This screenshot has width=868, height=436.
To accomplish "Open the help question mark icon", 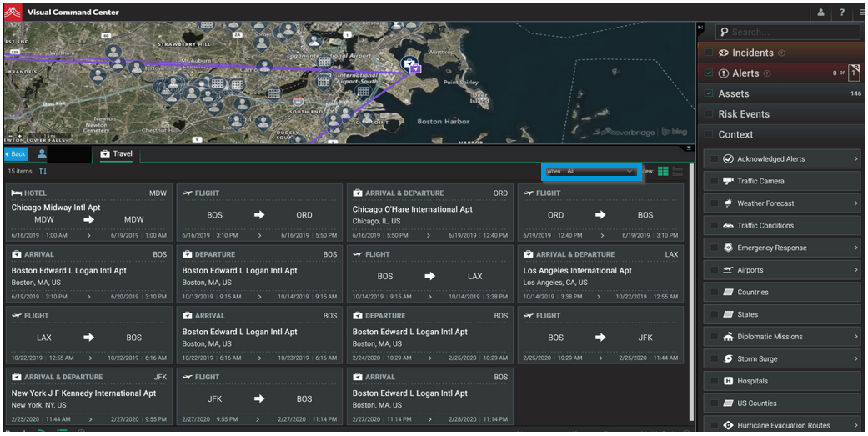I will [x=842, y=13].
